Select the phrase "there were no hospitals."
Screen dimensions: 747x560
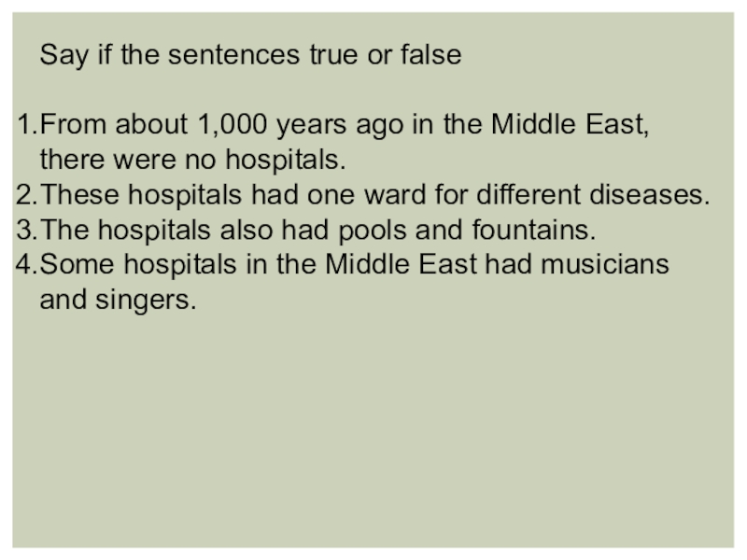click(x=192, y=161)
